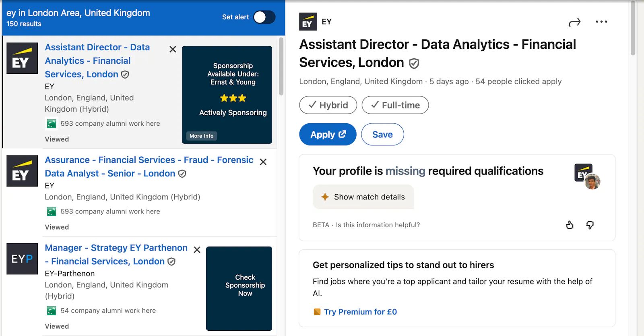Click profile photo in qualifications card
The width and height of the screenshot is (644, 336).
[592, 182]
